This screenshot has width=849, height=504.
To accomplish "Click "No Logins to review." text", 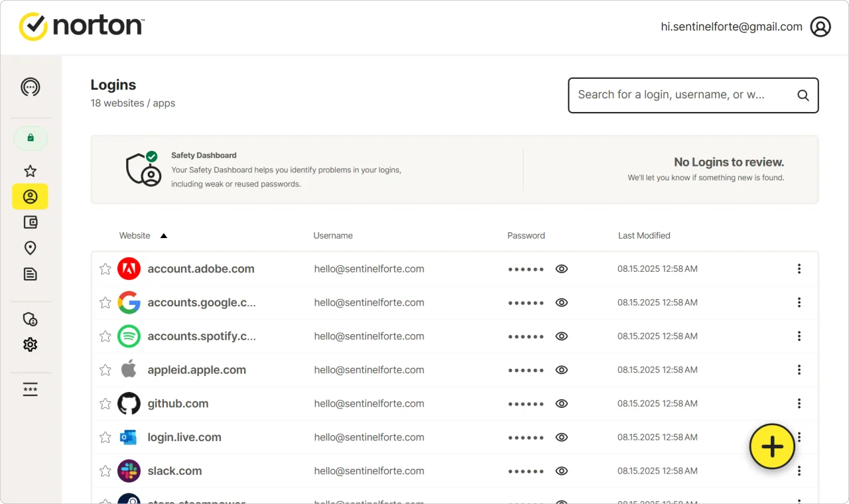I will [x=729, y=162].
